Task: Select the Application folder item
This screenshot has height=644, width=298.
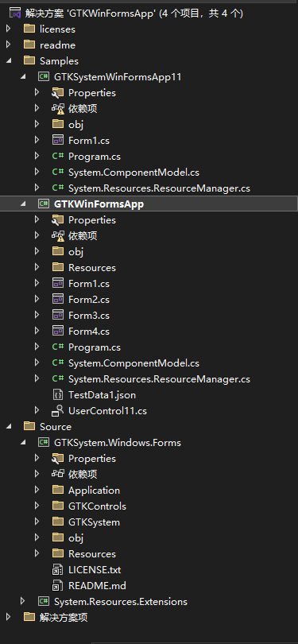Action: point(94,490)
